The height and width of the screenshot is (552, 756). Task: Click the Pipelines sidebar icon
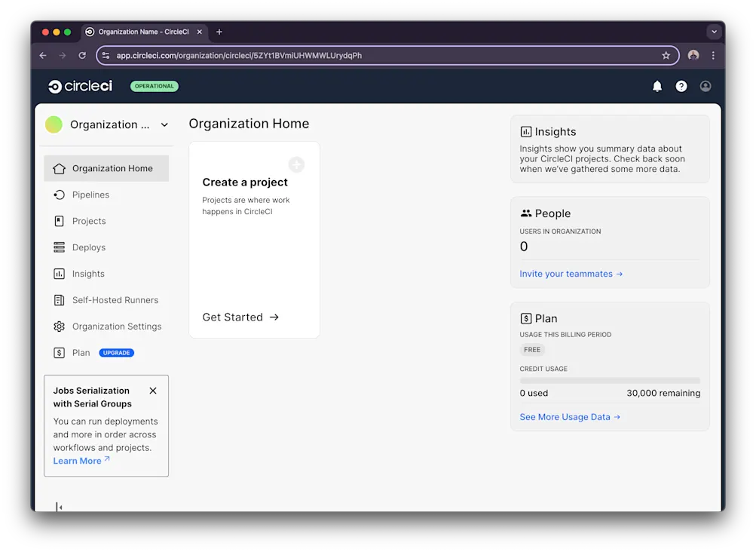point(60,195)
